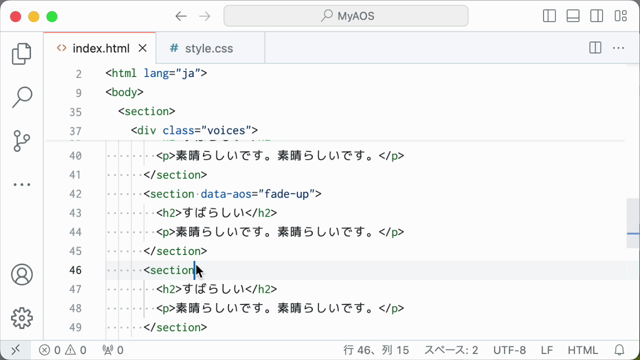640x360 pixels.
Task: Open the Explorer view in activity bar
Action: coord(22,54)
